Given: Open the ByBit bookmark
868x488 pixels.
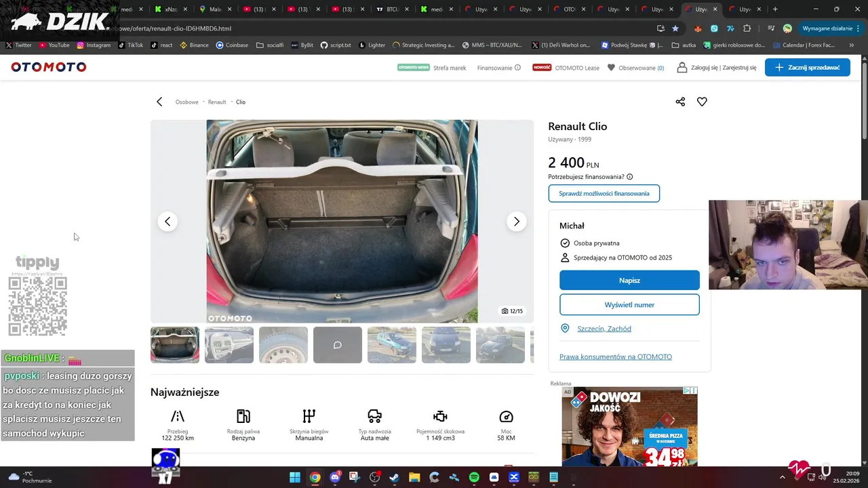Looking at the screenshot, I should click(302, 45).
